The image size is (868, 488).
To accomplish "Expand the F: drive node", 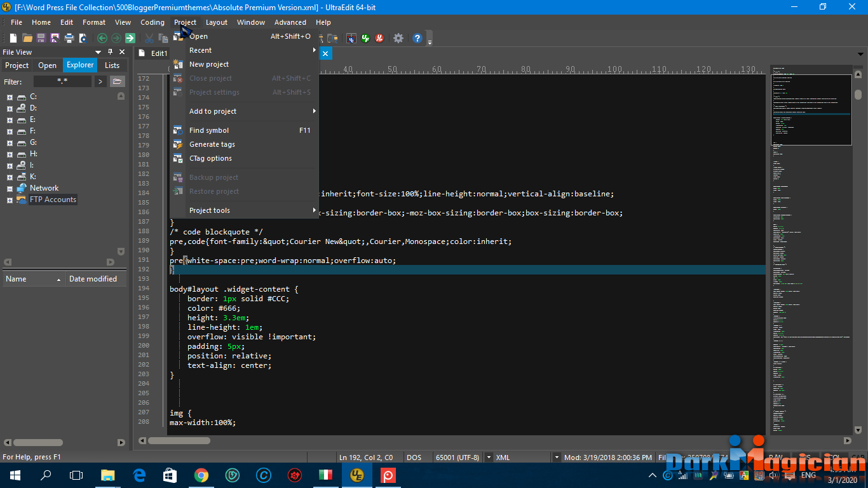I will tap(10, 131).
